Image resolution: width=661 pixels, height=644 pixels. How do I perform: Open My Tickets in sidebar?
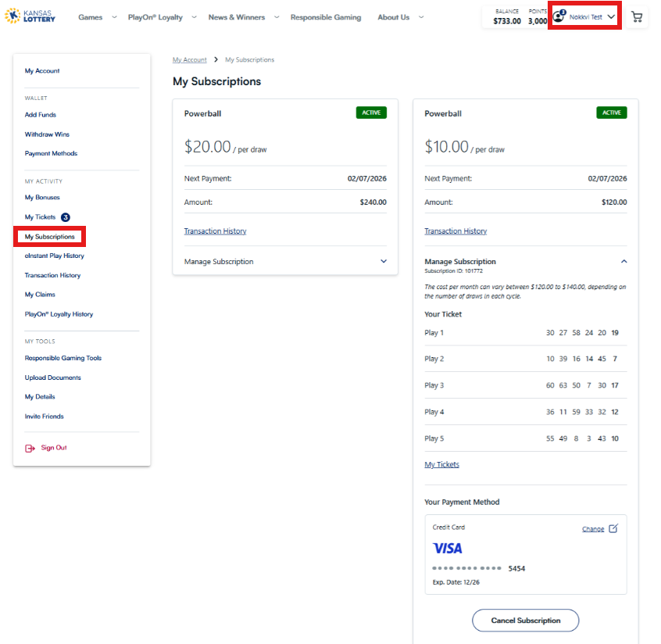(x=40, y=217)
